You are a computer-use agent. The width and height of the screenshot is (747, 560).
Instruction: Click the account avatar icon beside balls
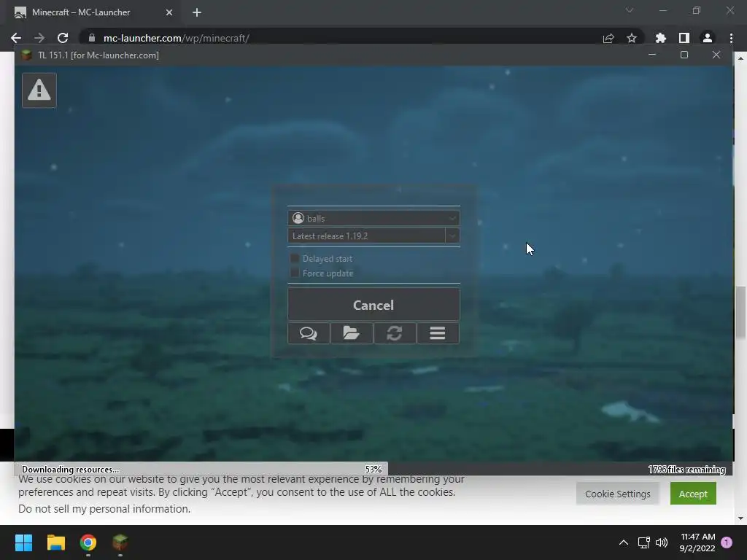pos(298,218)
